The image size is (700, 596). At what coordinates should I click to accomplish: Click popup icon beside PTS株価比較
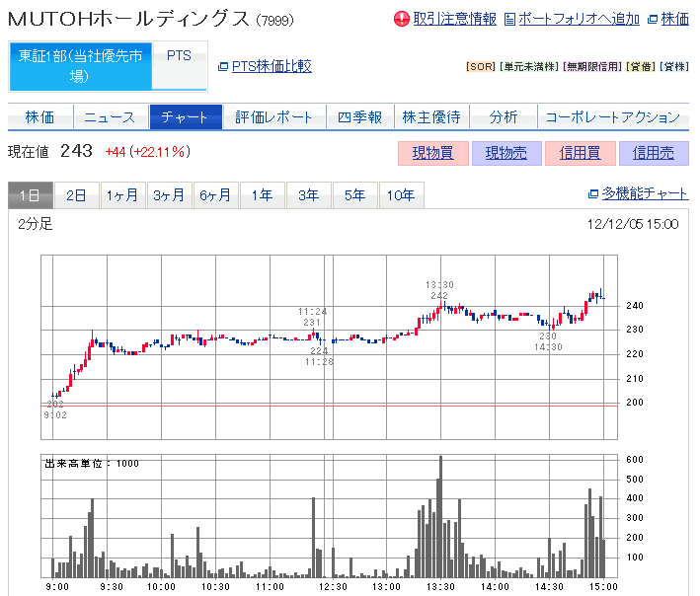click(x=223, y=67)
